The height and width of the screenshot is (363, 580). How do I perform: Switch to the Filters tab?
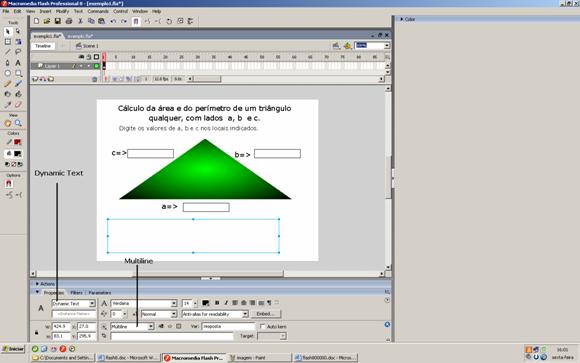(77, 293)
